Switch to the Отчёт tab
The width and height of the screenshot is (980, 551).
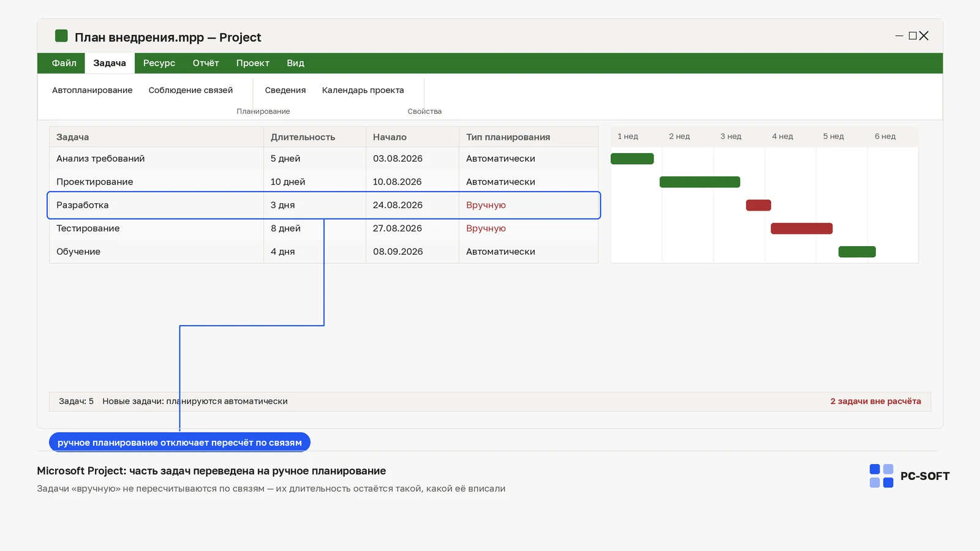(x=206, y=63)
